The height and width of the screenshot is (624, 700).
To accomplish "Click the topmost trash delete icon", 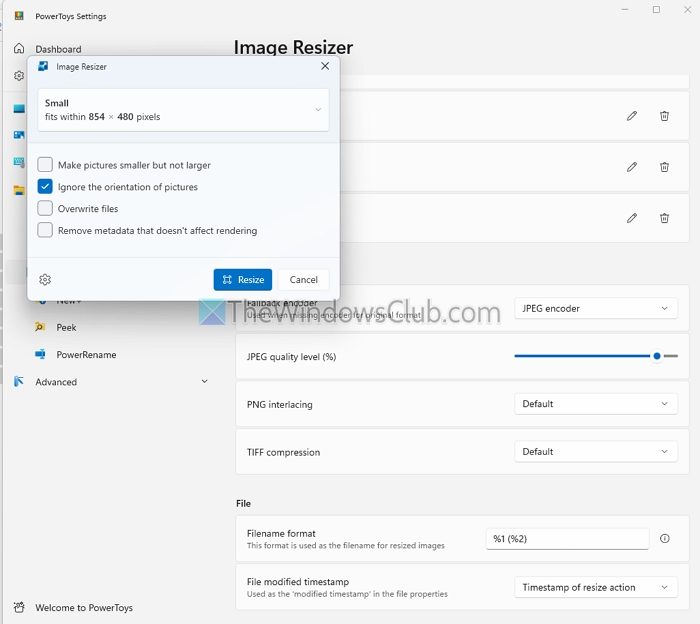I will click(x=664, y=116).
